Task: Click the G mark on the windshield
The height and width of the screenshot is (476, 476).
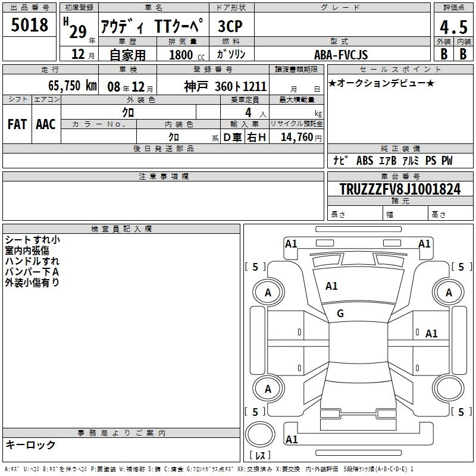Action: (340, 313)
